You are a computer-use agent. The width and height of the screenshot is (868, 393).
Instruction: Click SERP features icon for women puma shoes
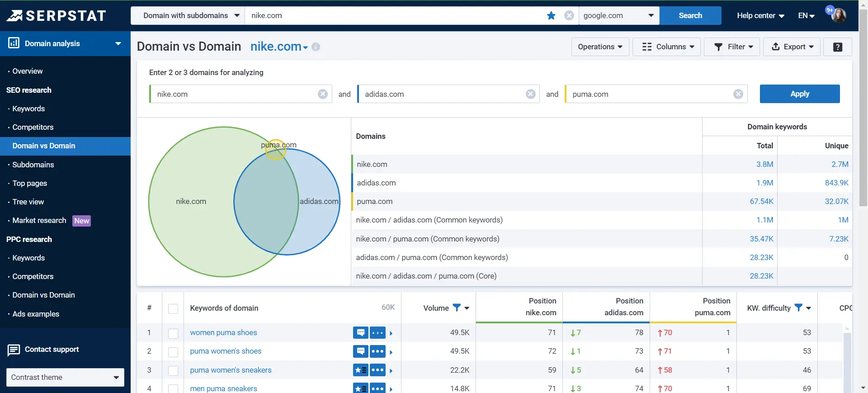[x=361, y=333]
